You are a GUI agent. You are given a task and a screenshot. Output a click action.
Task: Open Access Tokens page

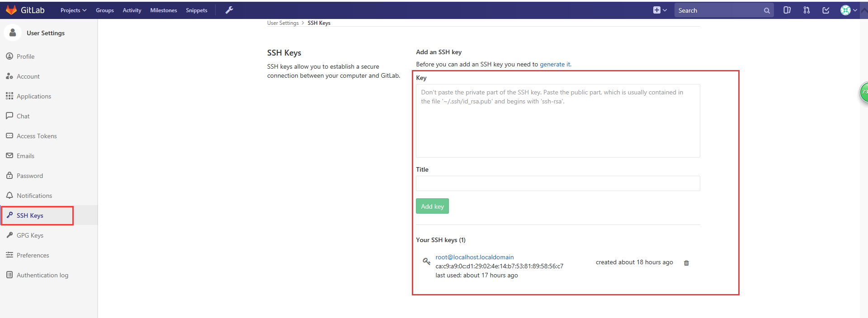(x=37, y=136)
